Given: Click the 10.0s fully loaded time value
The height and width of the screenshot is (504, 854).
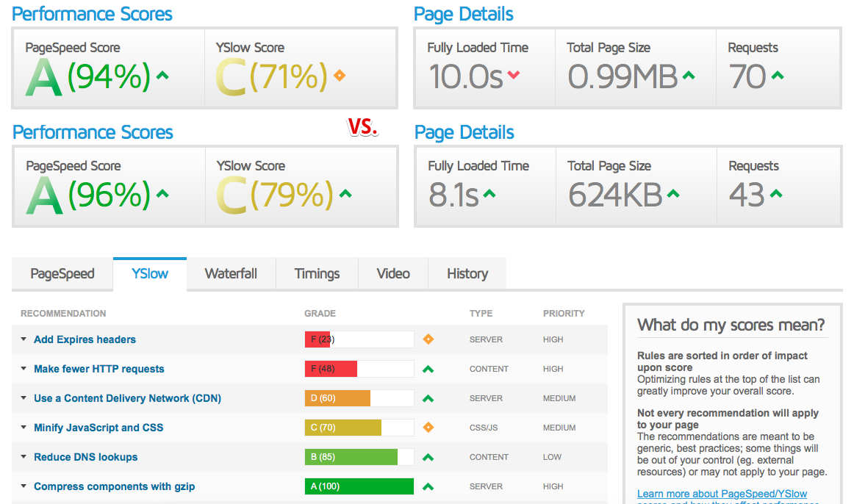Looking at the screenshot, I should pyautogui.click(x=466, y=76).
